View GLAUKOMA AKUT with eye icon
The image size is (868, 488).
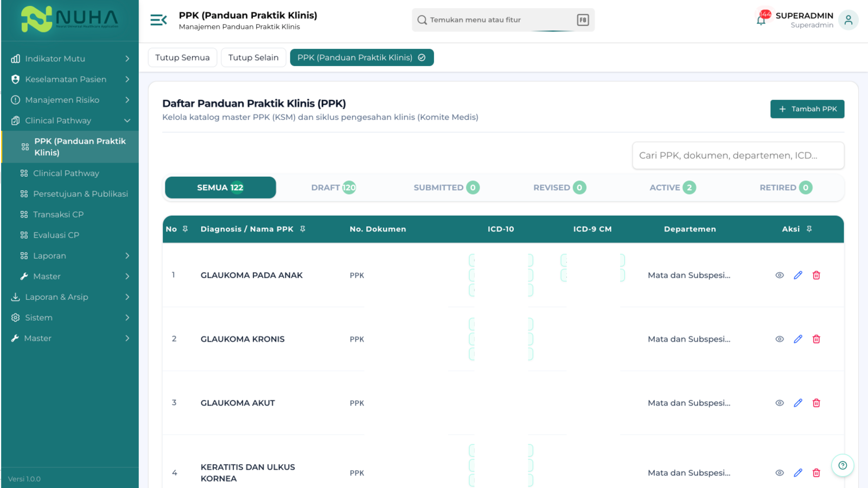point(780,403)
